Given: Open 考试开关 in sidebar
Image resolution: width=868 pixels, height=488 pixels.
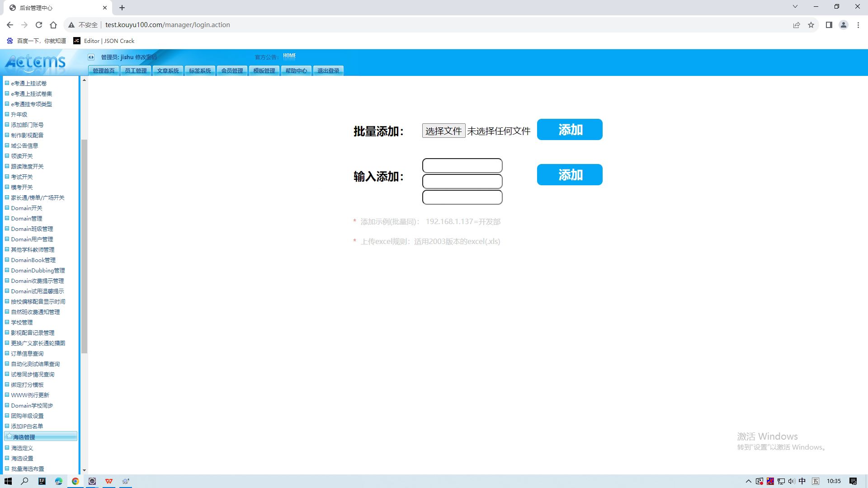Looking at the screenshot, I should [22, 177].
